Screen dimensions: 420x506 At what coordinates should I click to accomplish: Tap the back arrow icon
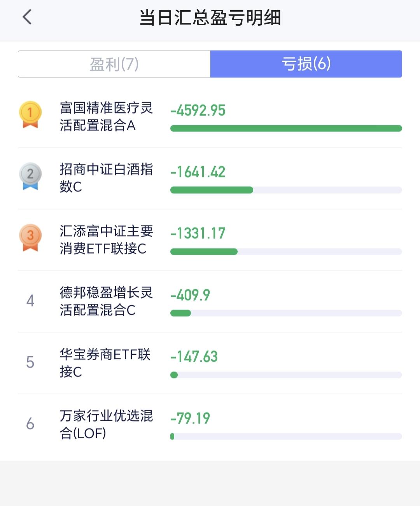27,17
